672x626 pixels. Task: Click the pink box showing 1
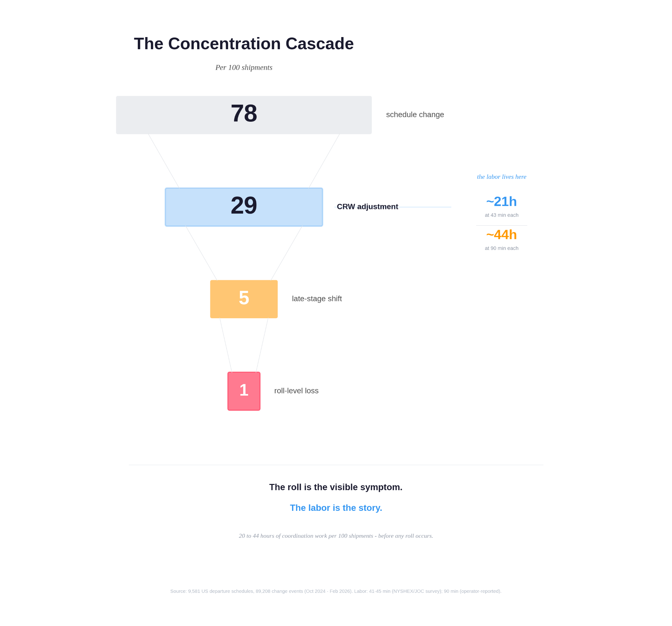point(244,391)
